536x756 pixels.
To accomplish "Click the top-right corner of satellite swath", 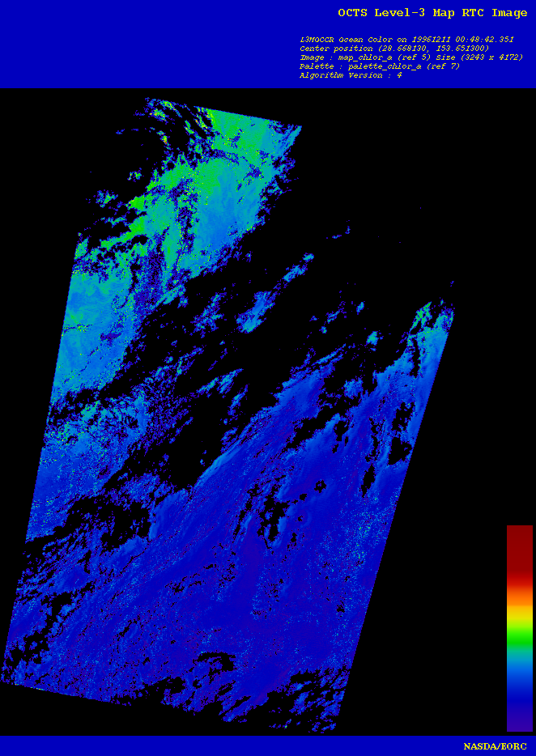I will pos(299,129).
